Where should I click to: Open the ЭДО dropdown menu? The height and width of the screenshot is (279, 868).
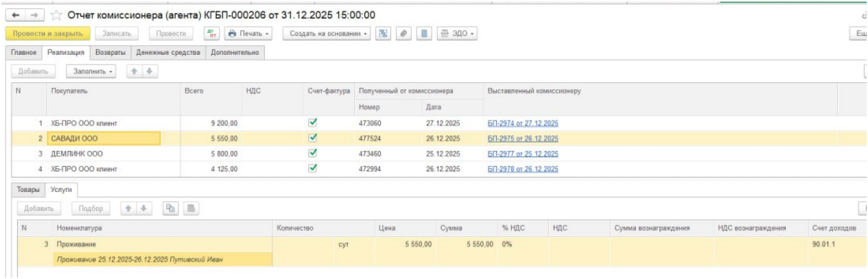458,33
